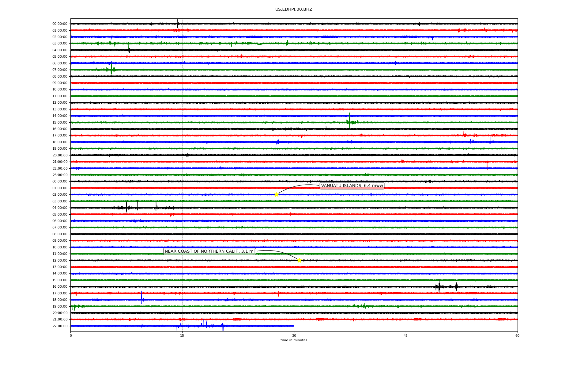Click the US.EDHPI.00.BHZ plot title

pos(294,10)
